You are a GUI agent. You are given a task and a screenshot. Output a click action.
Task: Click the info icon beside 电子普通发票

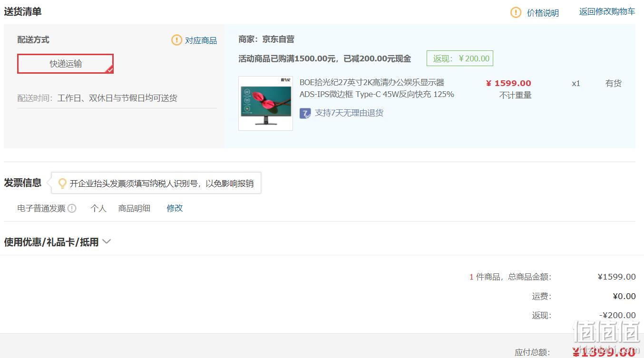tap(72, 208)
